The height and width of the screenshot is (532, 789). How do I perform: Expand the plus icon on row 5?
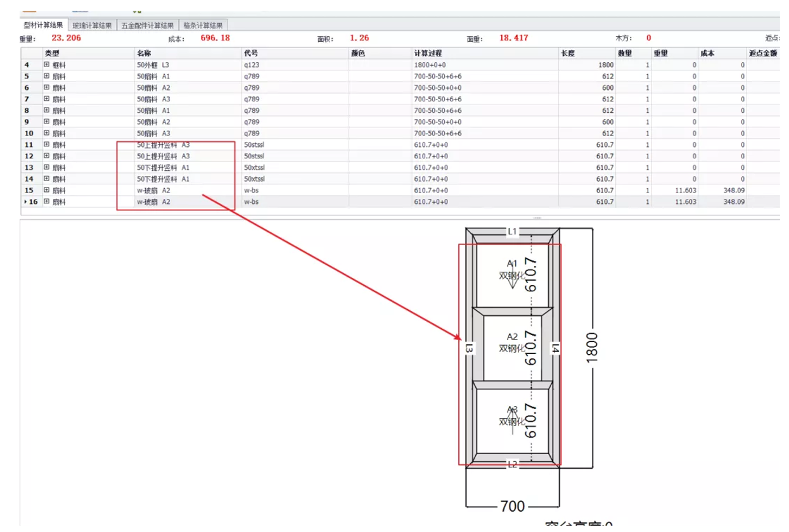pos(46,76)
